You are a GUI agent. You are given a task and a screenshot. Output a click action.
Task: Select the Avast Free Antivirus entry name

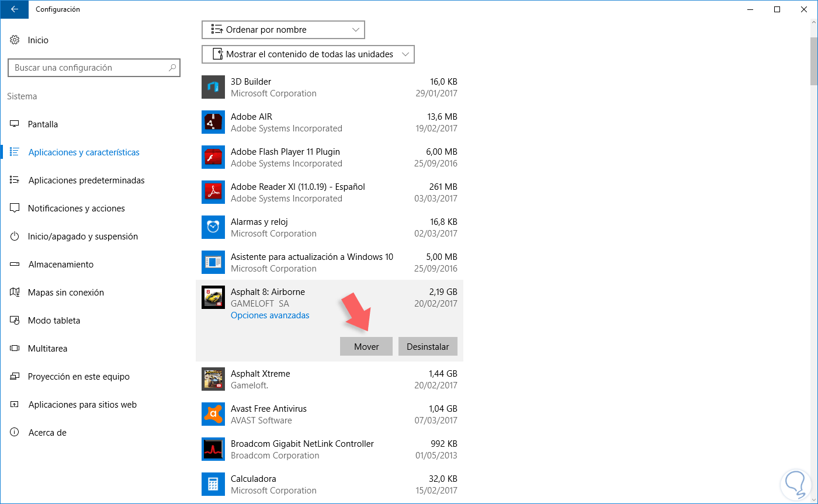[269, 409]
